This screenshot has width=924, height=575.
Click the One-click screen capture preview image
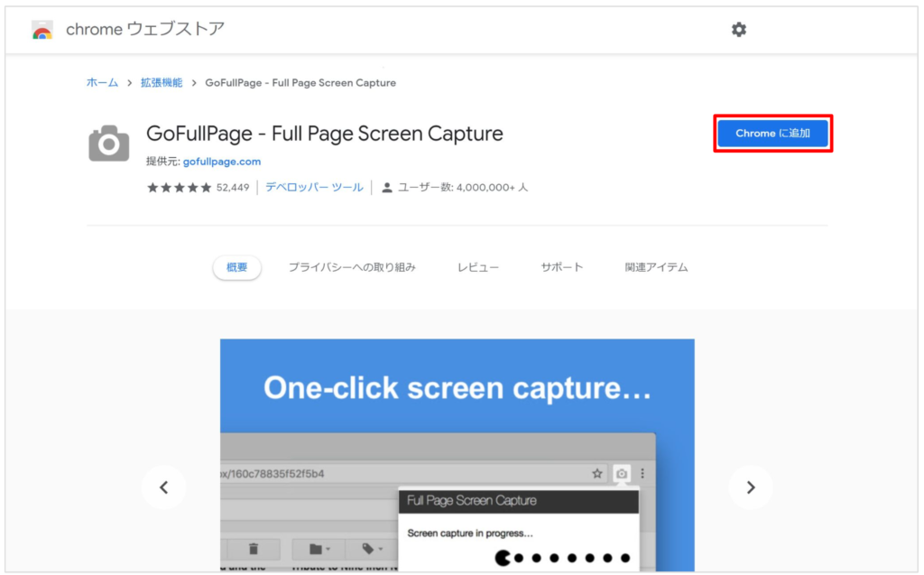[457, 455]
